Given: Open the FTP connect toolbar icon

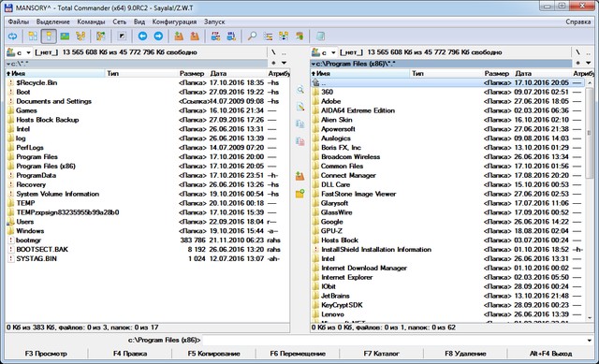Looking at the screenshot, I should click(x=215, y=36).
